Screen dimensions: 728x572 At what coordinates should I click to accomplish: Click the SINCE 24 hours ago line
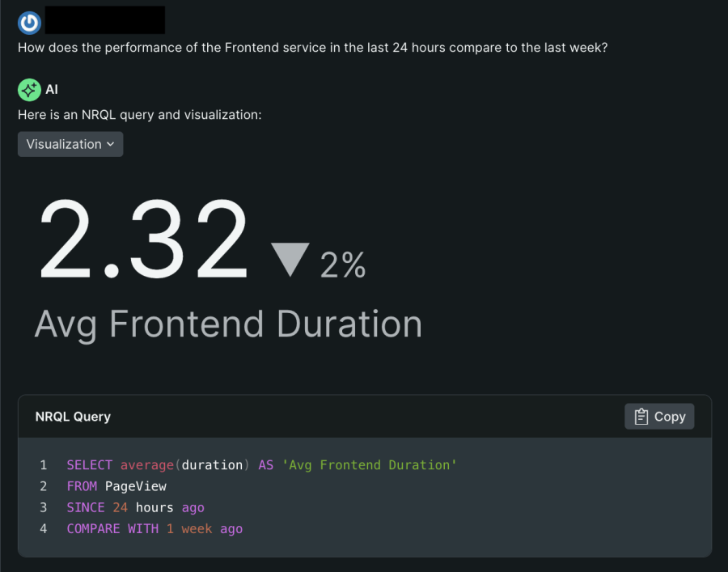[x=135, y=507]
